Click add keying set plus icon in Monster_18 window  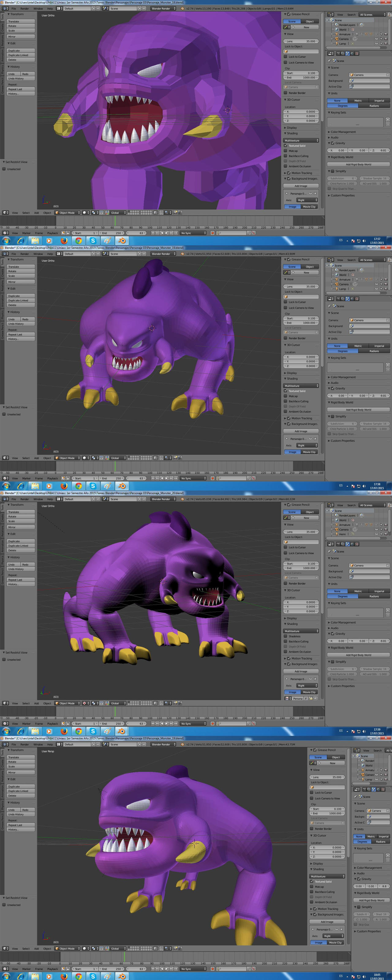pyautogui.click(x=387, y=120)
